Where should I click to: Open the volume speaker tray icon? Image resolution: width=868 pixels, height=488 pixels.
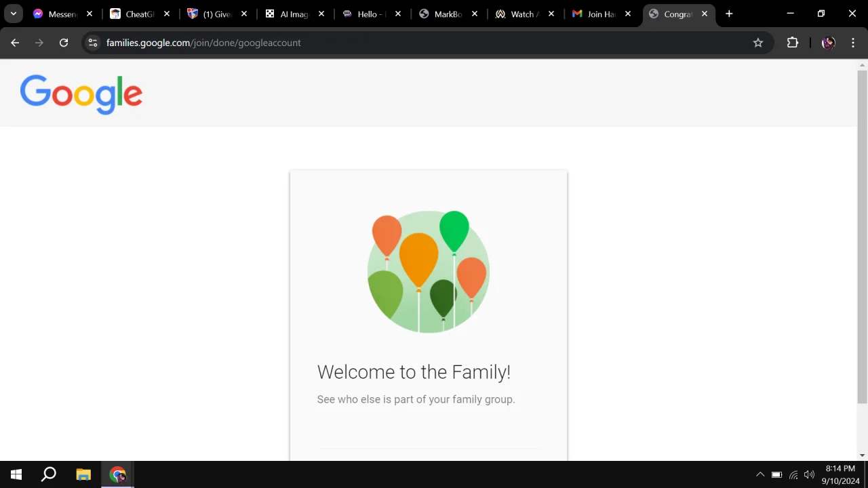tap(809, 474)
